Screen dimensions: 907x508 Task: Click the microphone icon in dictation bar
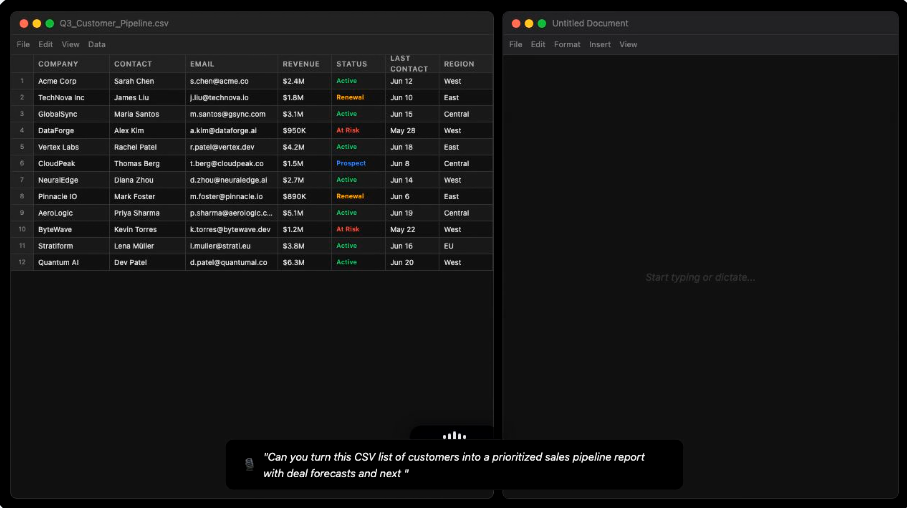click(249, 464)
